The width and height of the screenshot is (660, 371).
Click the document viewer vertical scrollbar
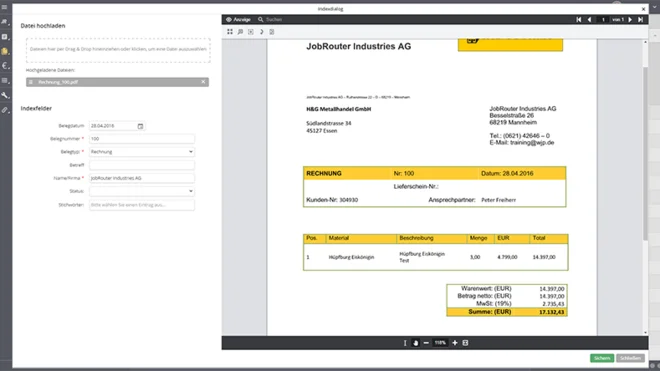click(x=645, y=154)
